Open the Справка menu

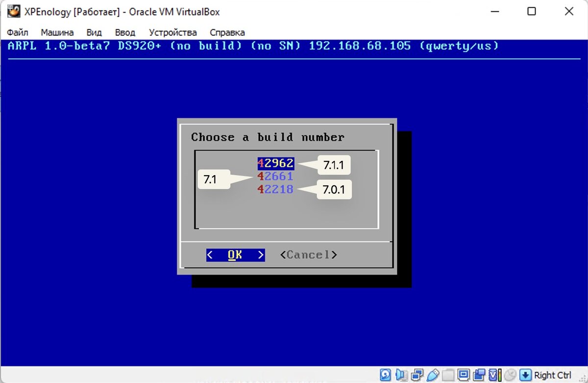227,32
